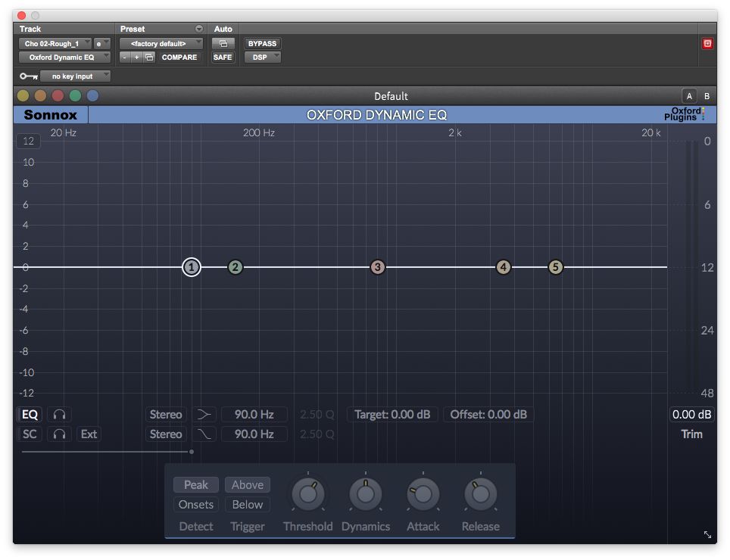Click the Target 0.00 dB field
The width and height of the screenshot is (730, 560).
392,415
